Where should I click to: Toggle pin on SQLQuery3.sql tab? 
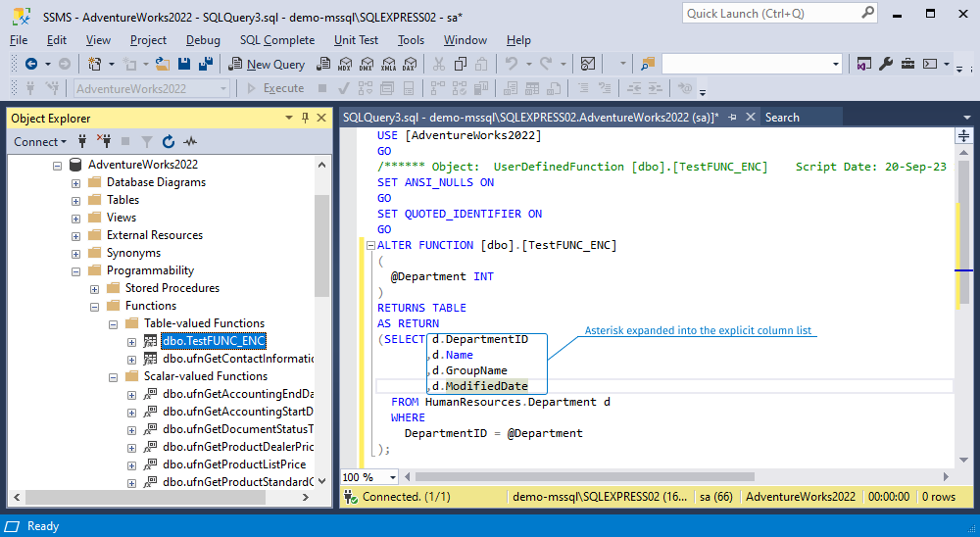pos(732,117)
